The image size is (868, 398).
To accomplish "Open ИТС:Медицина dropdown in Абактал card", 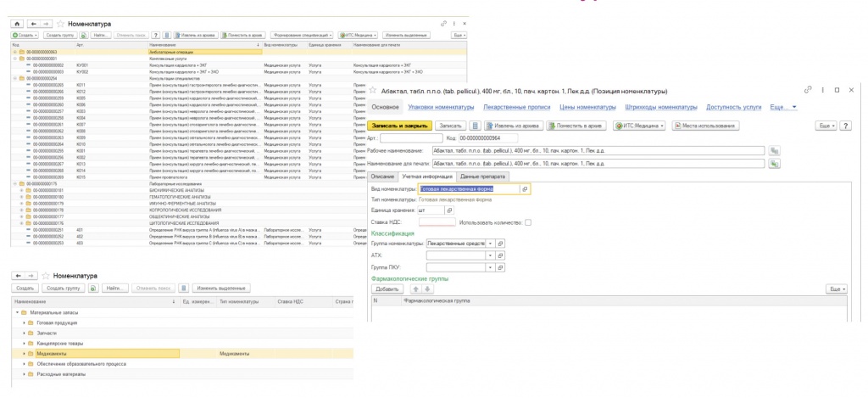I will (640, 126).
